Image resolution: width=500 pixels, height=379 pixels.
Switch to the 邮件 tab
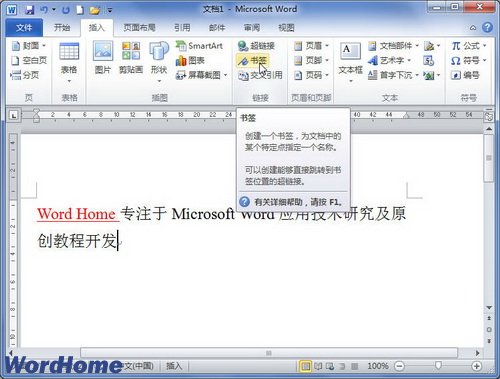click(217, 28)
